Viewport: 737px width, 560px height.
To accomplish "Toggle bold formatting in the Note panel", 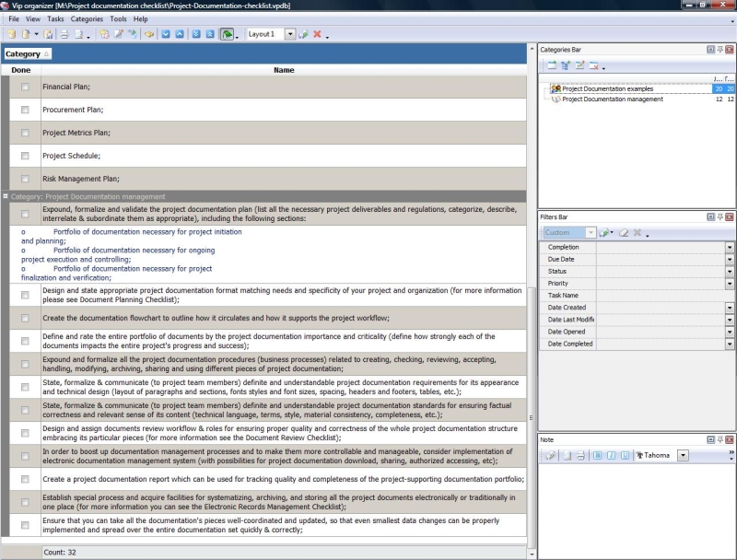I will click(x=597, y=453).
